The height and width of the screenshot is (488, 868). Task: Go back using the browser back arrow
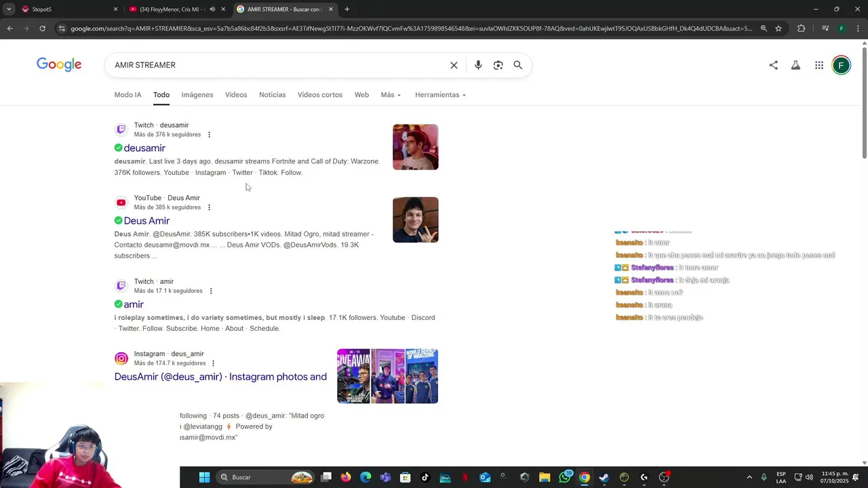point(9,28)
